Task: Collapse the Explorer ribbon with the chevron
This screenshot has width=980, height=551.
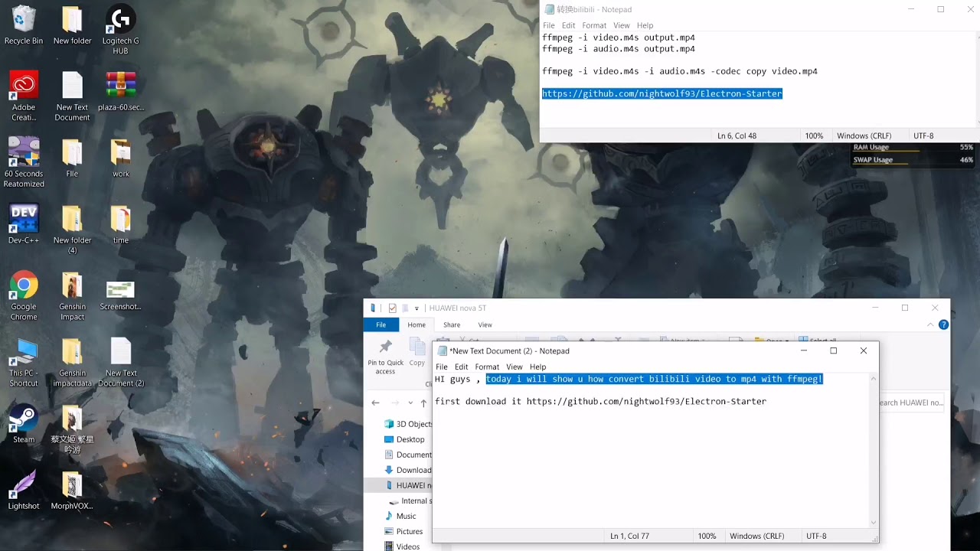Action: (932, 324)
